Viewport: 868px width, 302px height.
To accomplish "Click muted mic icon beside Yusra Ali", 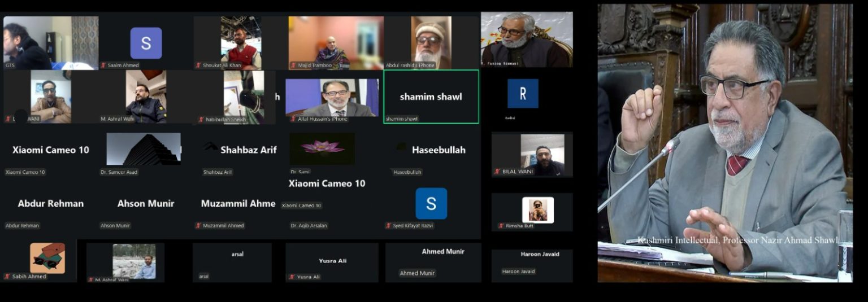I will click(292, 277).
